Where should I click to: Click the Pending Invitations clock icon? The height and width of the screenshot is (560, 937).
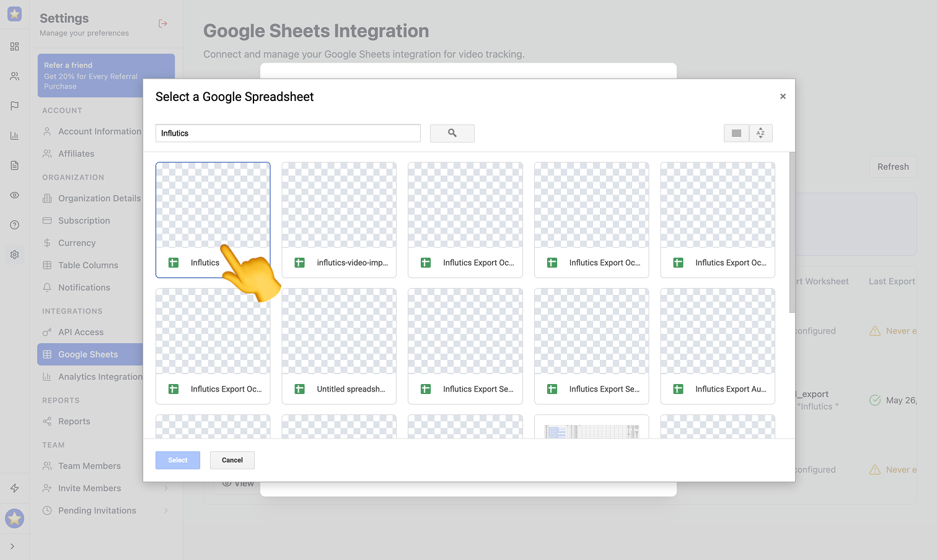tap(47, 510)
